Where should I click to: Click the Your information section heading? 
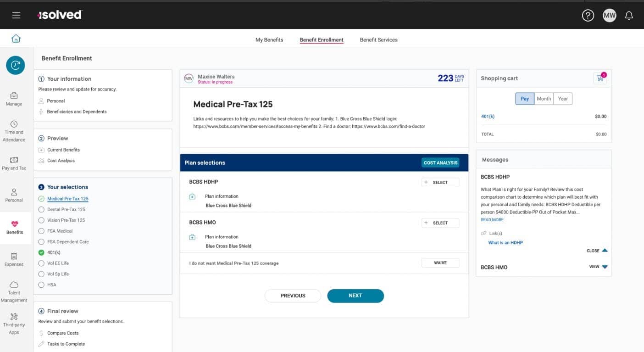69,79
